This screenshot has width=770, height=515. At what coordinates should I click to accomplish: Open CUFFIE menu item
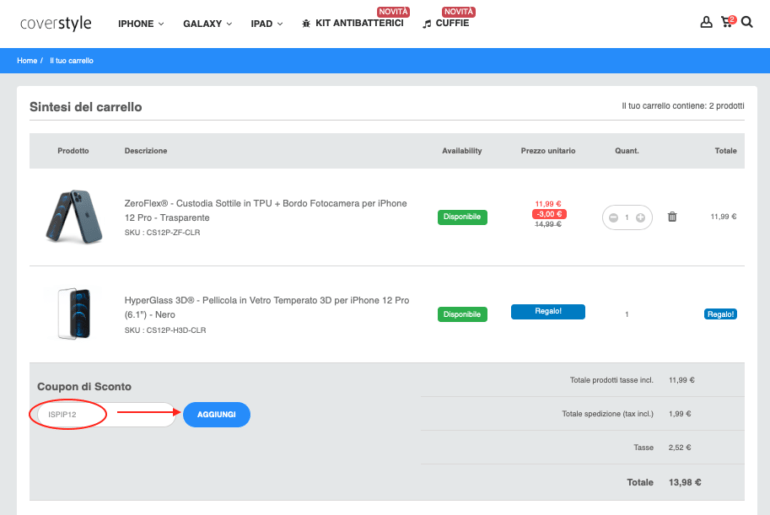[x=446, y=23]
